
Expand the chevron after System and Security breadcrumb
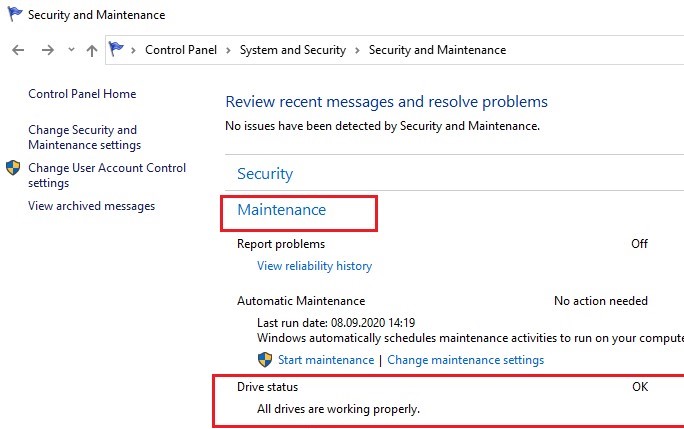pyautogui.click(x=357, y=50)
